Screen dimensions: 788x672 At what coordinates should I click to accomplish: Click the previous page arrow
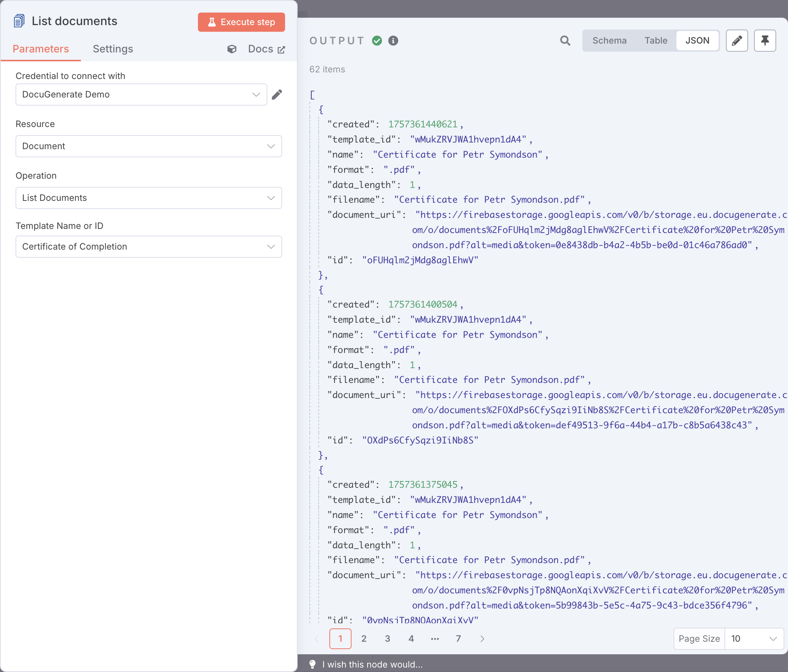[317, 638]
